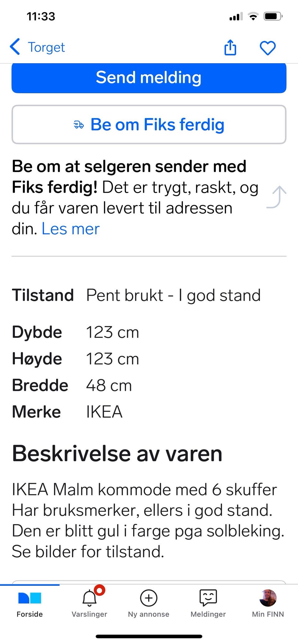Image resolution: width=298 pixels, height=644 pixels.
Task: Tap the curved arrow next to Fiks ferdig text
Action: (x=277, y=197)
